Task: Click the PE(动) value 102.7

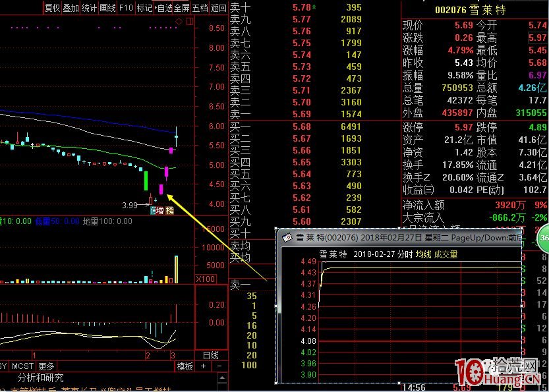Action: tap(536, 190)
